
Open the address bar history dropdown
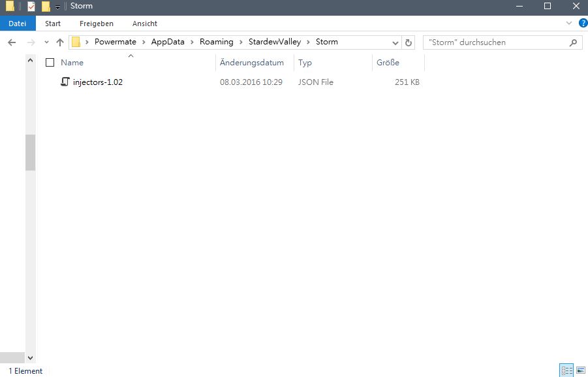point(395,42)
